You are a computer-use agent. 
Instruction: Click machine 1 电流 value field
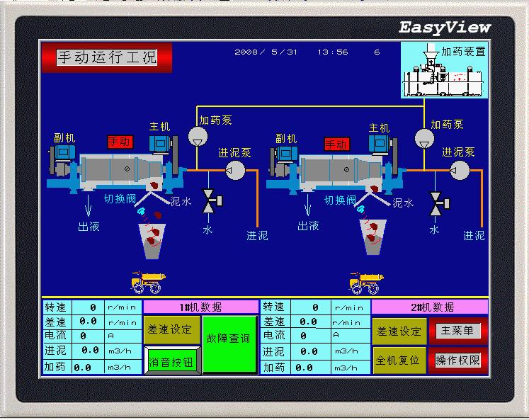(89, 336)
